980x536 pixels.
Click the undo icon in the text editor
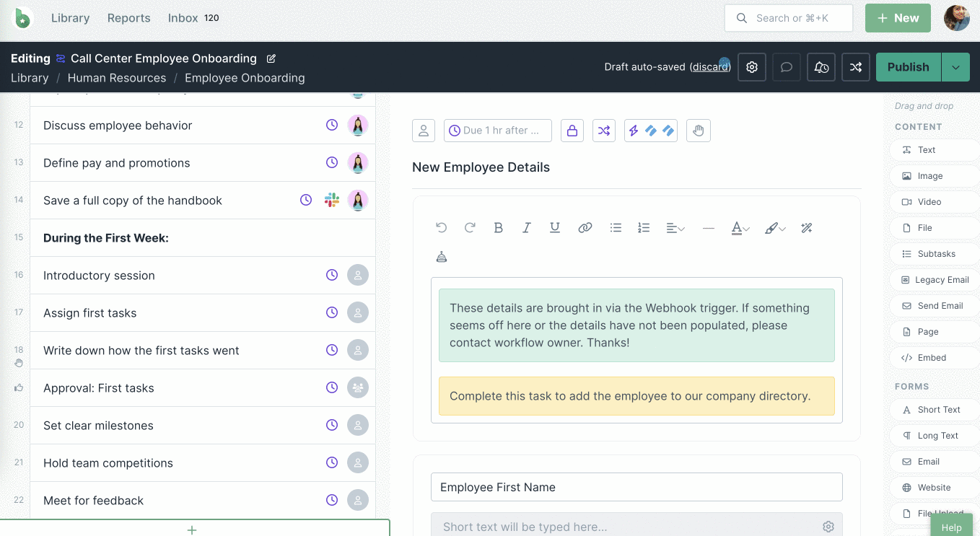pyautogui.click(x=442, y=228)
